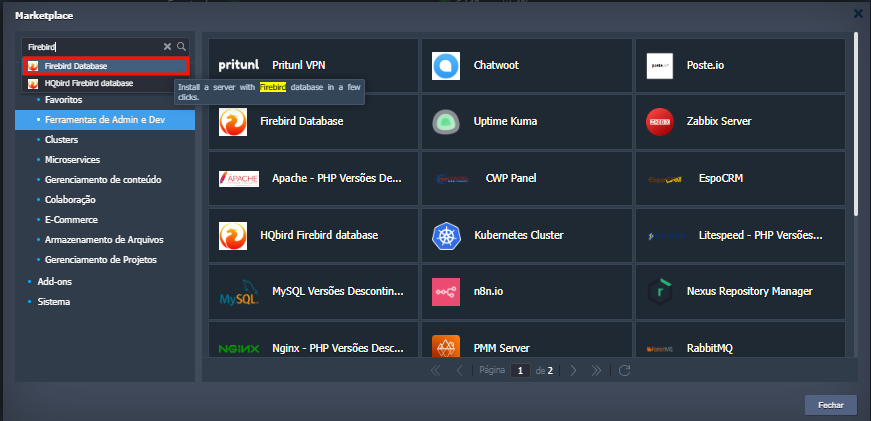Screen dimensions: 871x421
Task: Click the n8n.io title text
Action: [x=489, y=292]
